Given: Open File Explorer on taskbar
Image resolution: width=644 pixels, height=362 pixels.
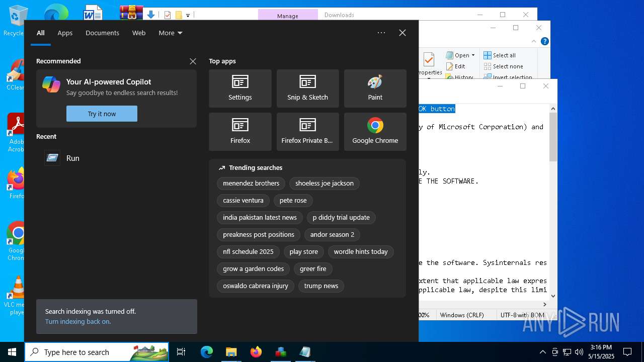Looking at the screenshot, I should (231, 352).
